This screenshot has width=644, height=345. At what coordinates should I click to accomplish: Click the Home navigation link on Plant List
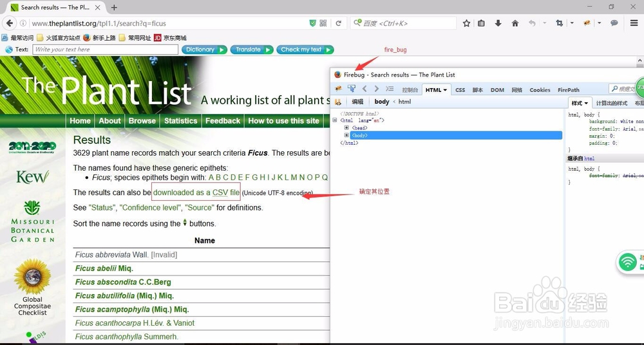80,121
